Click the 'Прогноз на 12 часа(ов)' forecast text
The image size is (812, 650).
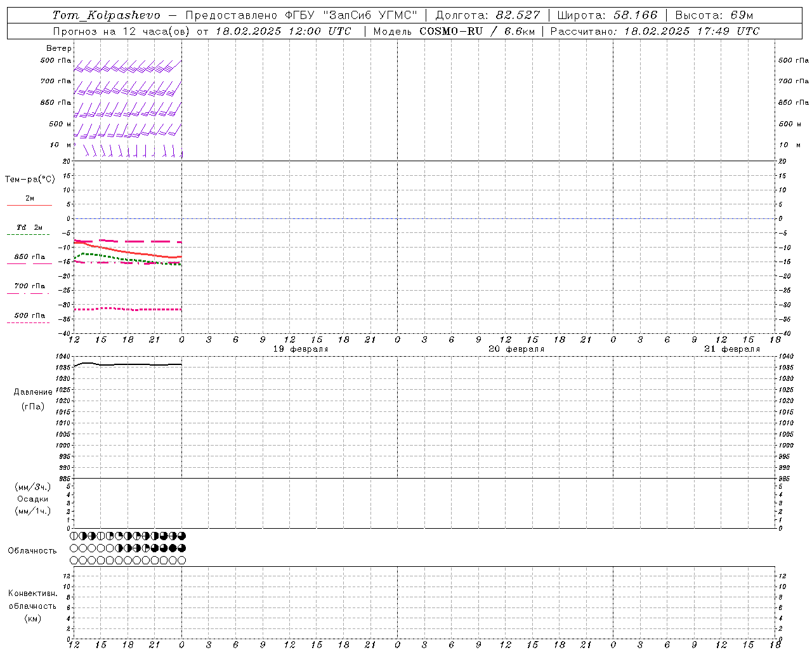122,31
